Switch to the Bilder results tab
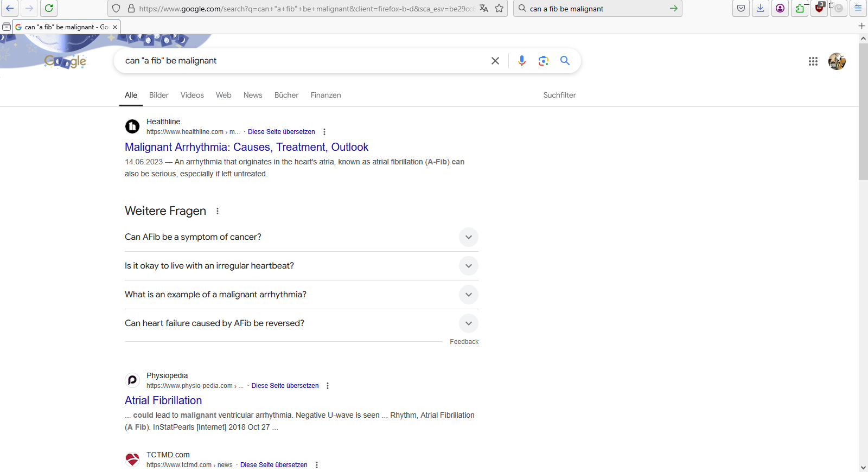Screen dimensions: 868x472 pos(158,95)
